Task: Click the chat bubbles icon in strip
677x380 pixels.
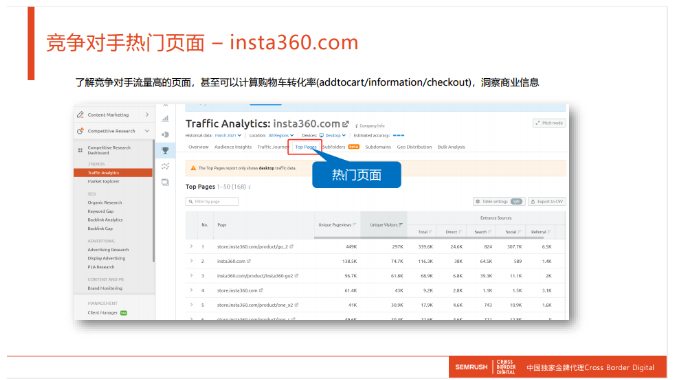Action: [165, 182]
